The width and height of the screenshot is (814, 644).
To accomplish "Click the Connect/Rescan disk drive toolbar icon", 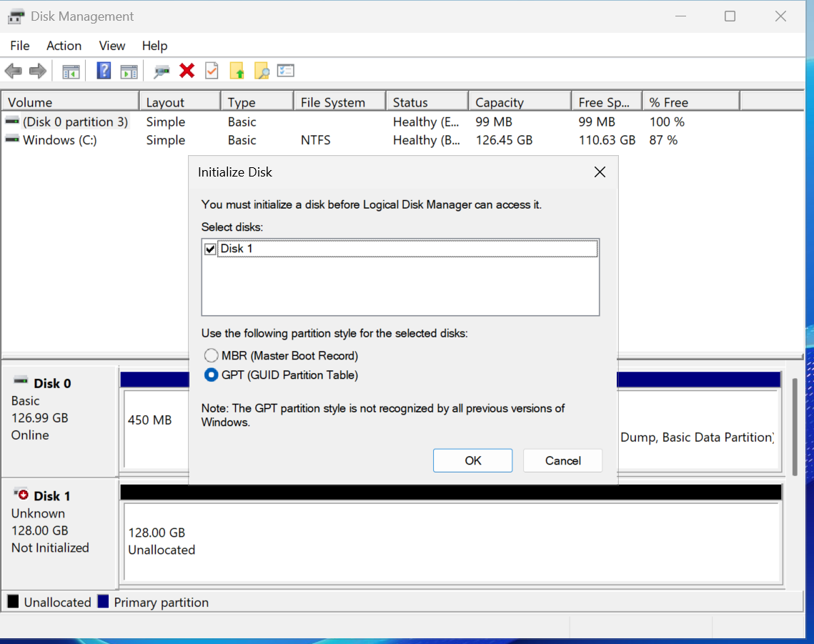I will 162,71.
